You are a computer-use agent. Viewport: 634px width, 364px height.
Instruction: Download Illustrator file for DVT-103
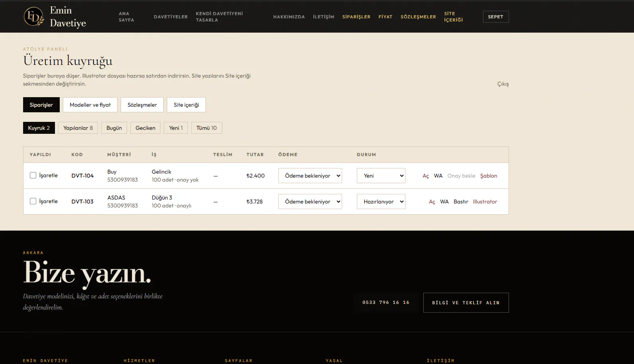485,202
